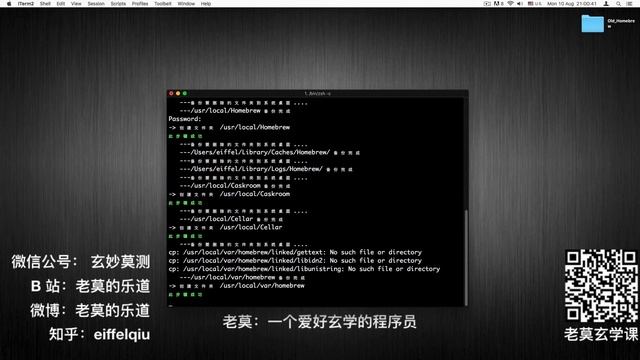
Task: Open the Scripts menu
Action: [x=118, y=4]
